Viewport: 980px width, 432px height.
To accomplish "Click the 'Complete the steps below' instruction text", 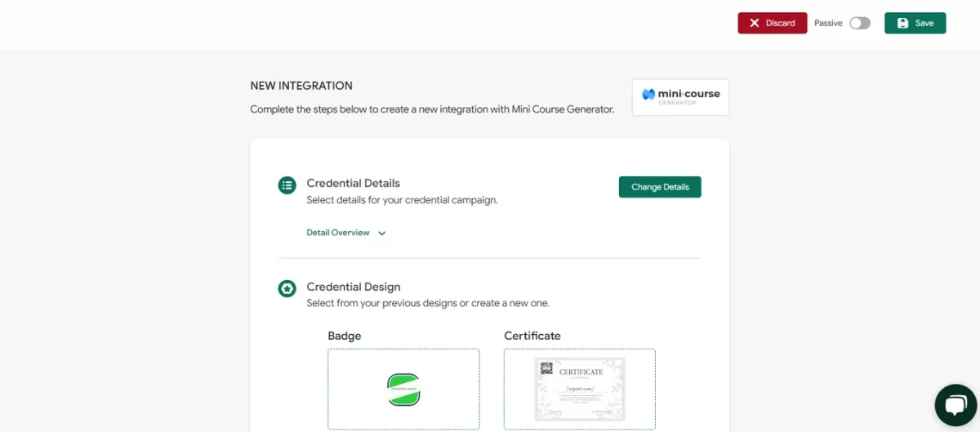I will pos(432,109).
